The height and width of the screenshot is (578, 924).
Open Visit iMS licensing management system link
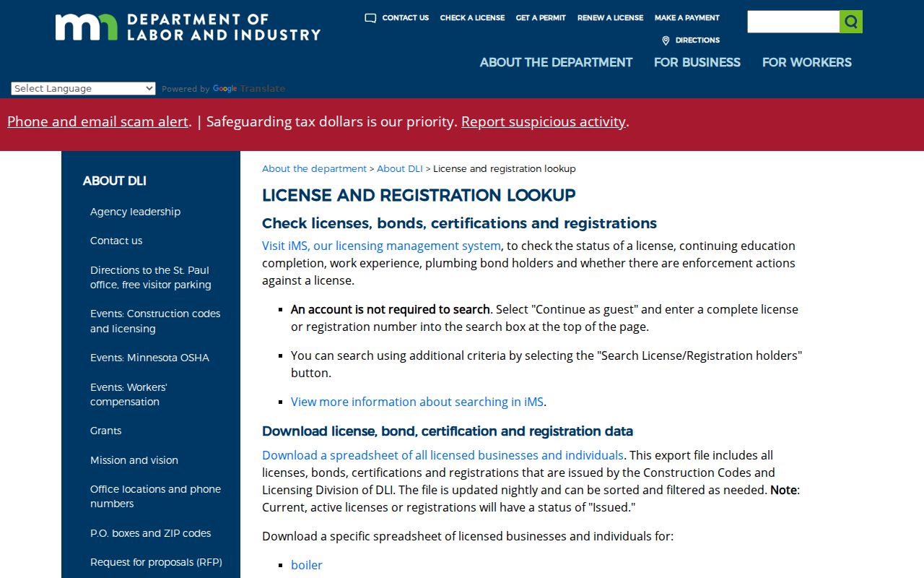coord(381,246)
